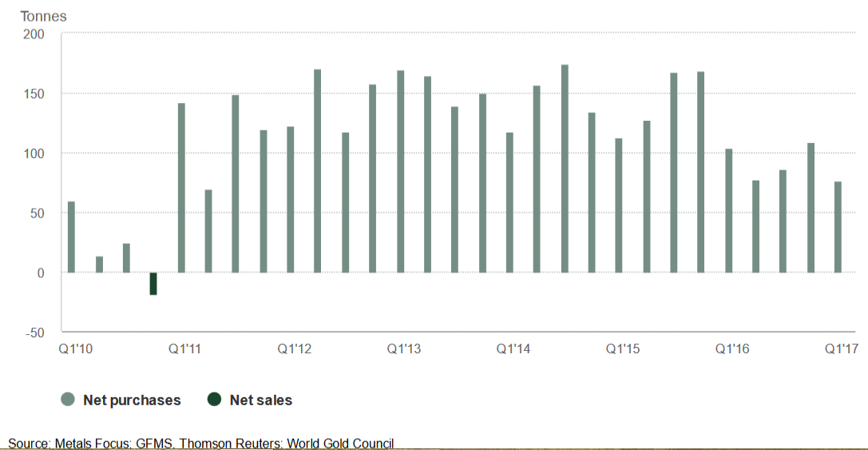This screenshot has width=868, height=450.
Task: Click the Q1'16 x-axis label
Action: (x=731, y=349)
